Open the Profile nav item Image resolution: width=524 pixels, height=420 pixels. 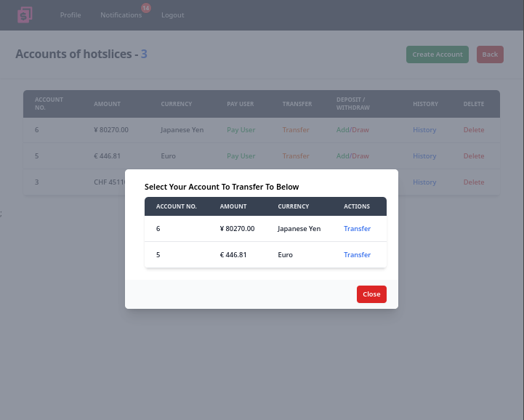click(70, 15)
